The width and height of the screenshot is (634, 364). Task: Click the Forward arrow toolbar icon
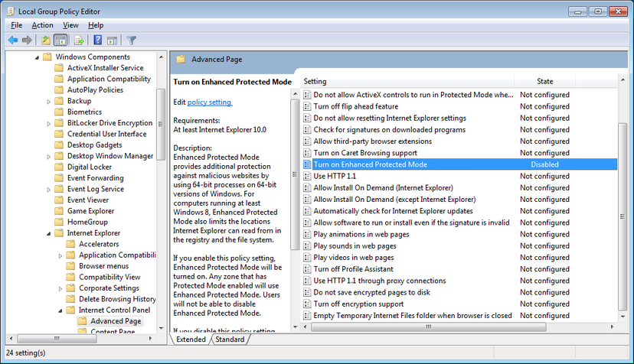[27, 40]
